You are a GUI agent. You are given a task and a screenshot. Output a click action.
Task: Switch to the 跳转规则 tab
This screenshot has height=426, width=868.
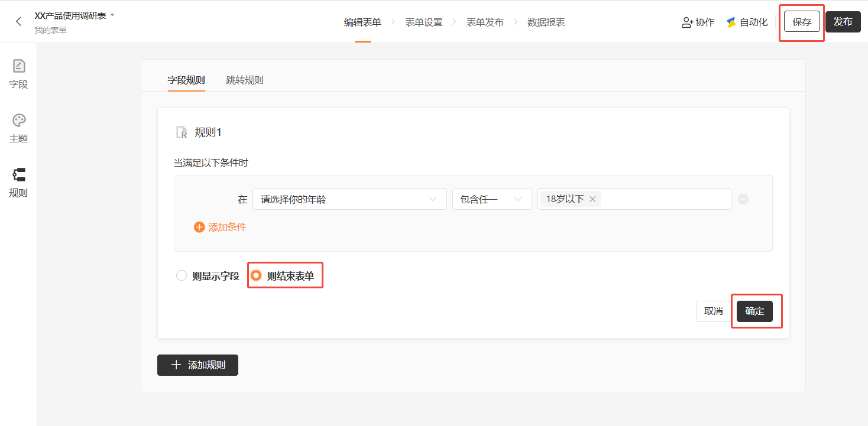click(245, 80)
